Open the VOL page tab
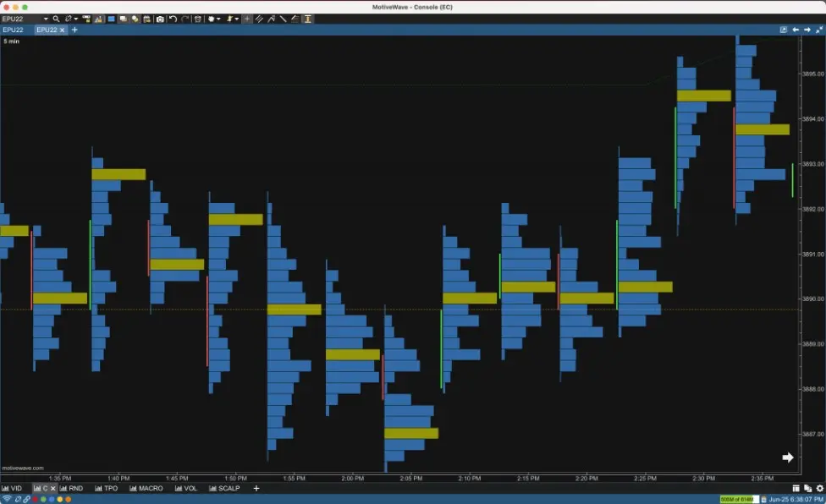 coord(185,488)
